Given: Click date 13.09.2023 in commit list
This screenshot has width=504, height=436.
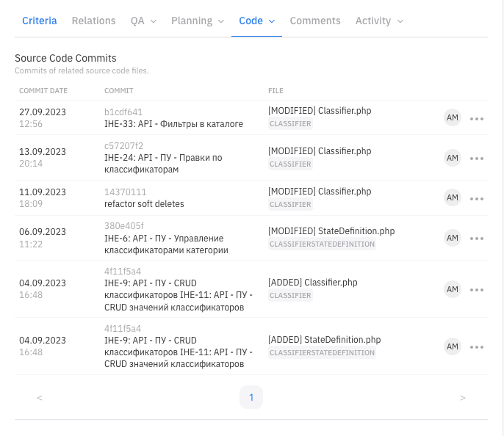Looking at the screenshot, I should tap(43, 151).
